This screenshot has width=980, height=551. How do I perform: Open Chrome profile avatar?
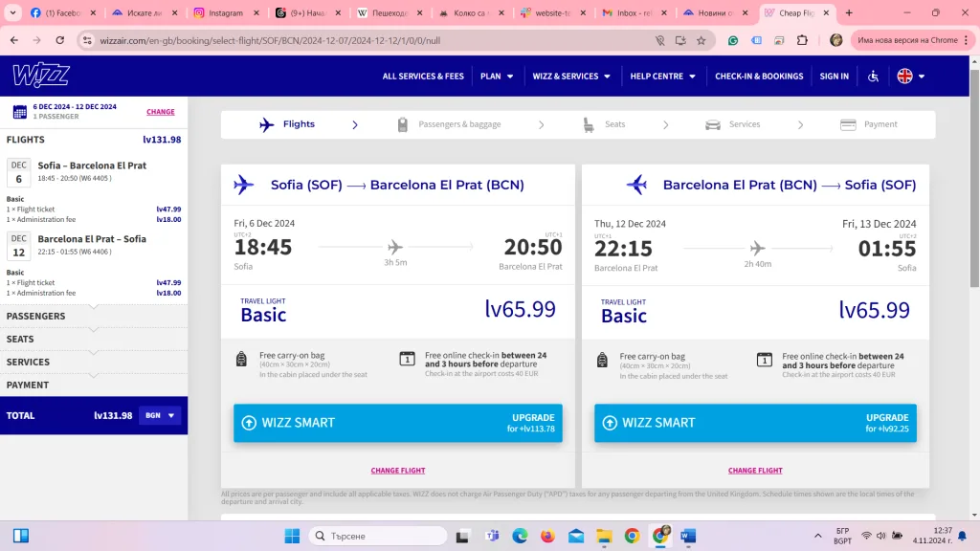[x=835, y=40]
